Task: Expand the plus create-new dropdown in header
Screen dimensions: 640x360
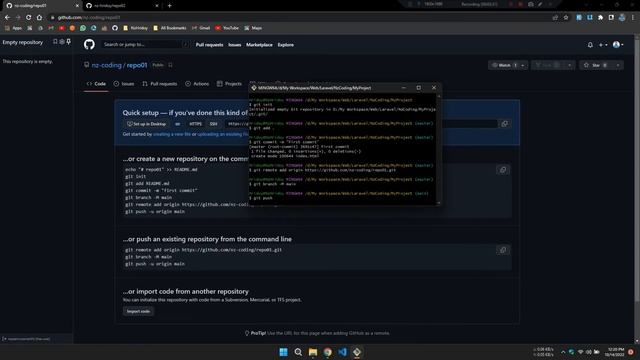Action: point(603,45)
